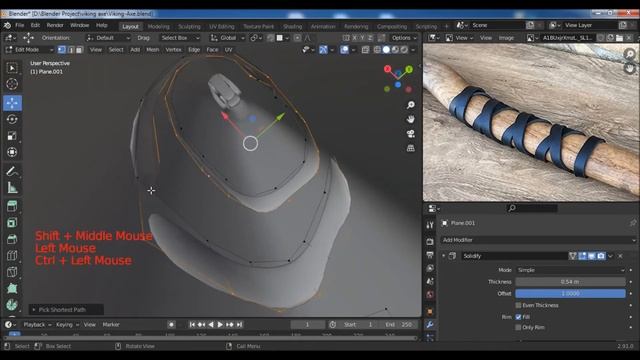Screen dimensions: 640x360
Task: Toggle the X-ray viewport button
Action: coord(365,50)
